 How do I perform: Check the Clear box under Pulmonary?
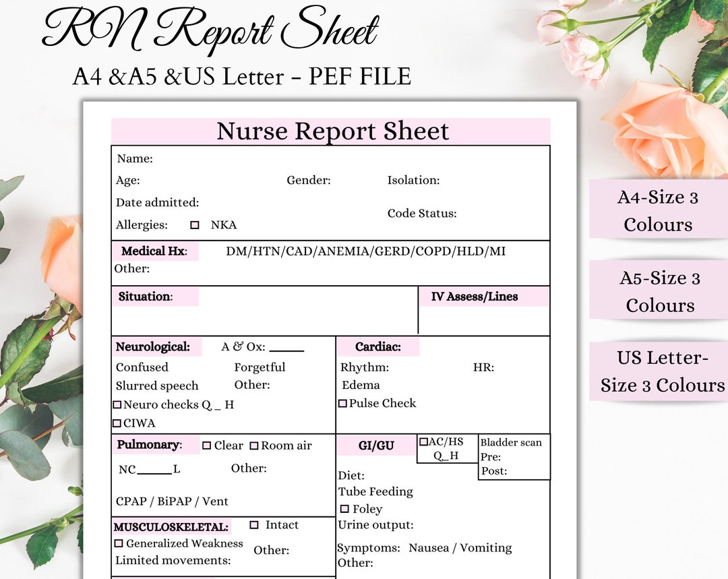pos(208,445)
